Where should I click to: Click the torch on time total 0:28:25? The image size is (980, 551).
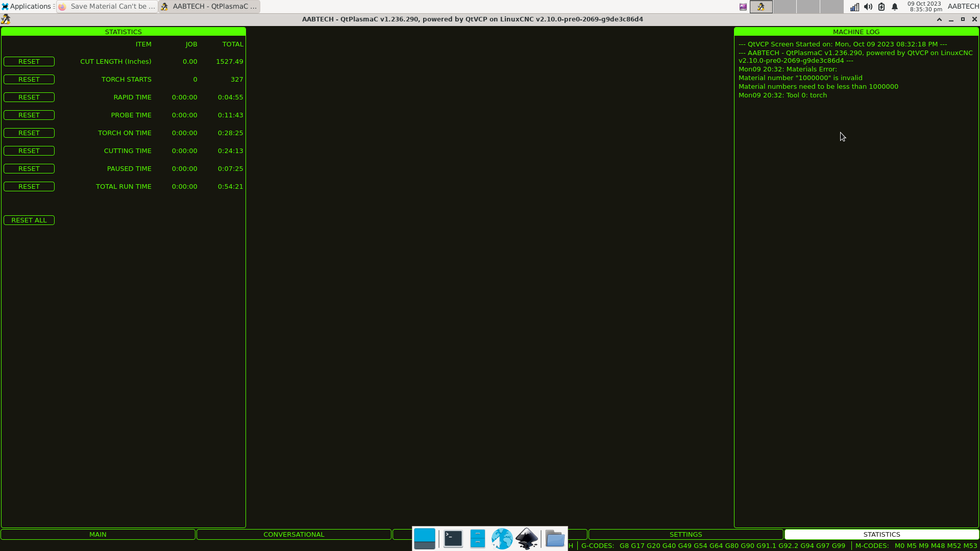(x=231, y=133)
